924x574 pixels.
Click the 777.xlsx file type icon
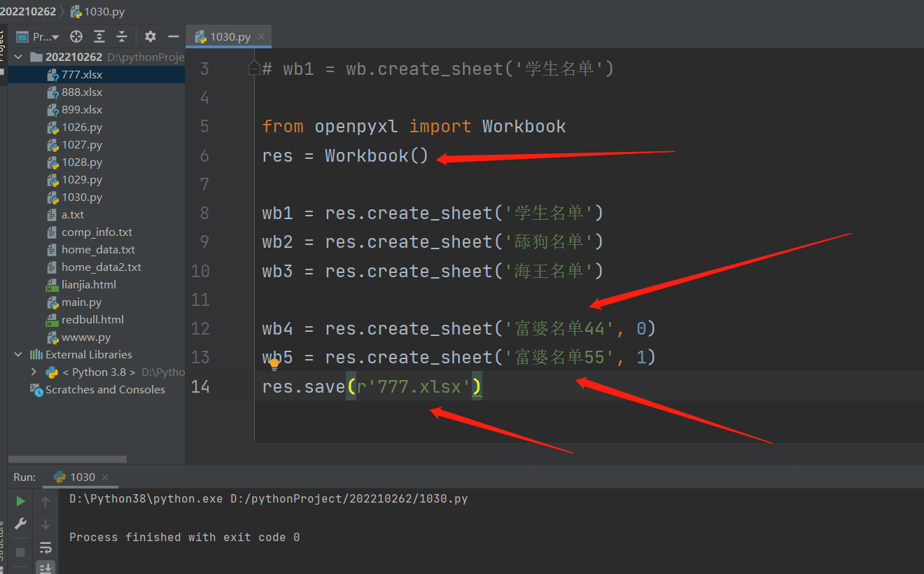(52, 75)
